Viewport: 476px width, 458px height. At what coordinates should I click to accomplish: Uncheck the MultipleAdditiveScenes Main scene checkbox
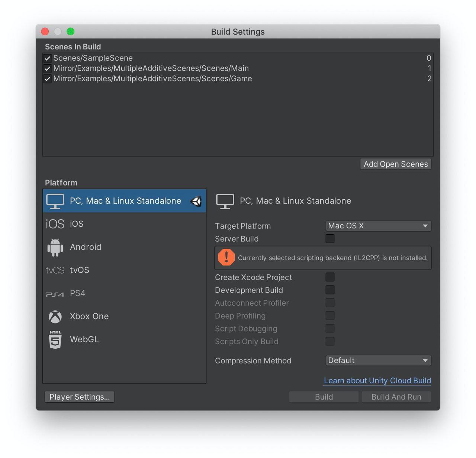pyautogui.click(x=47, y=68)
